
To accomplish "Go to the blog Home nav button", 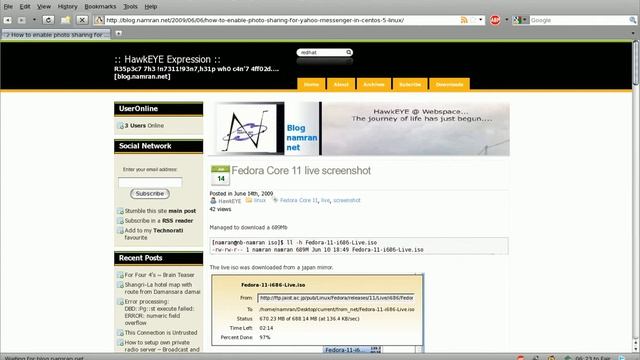I will pyautogui.click(x=311, y=84).
